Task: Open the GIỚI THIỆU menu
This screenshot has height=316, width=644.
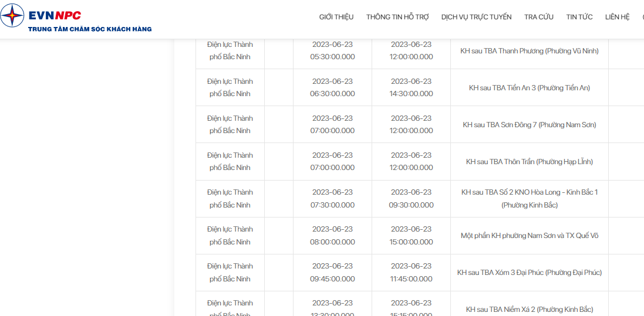Action: tap(336, 17)
